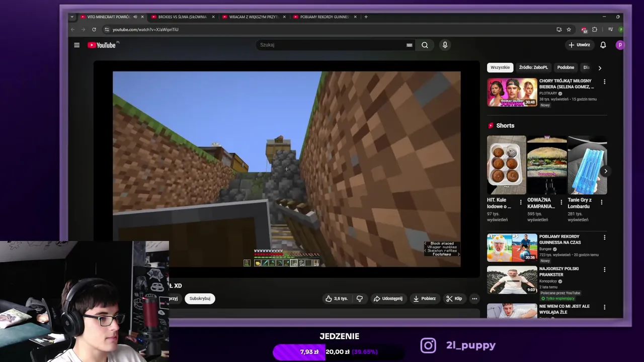The width and height of the screenshot is (644, 362).
Task: Bookmark this page with the star
Action: (x=569, y=29)
